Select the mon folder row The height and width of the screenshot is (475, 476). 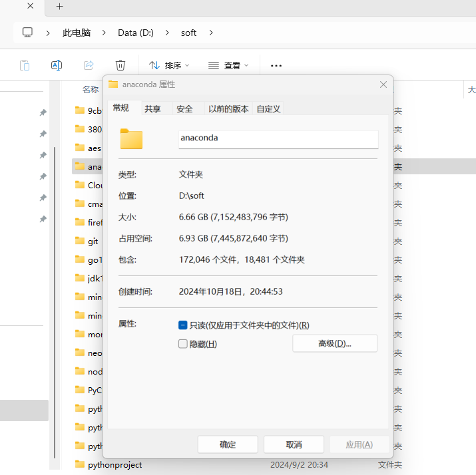88,334
